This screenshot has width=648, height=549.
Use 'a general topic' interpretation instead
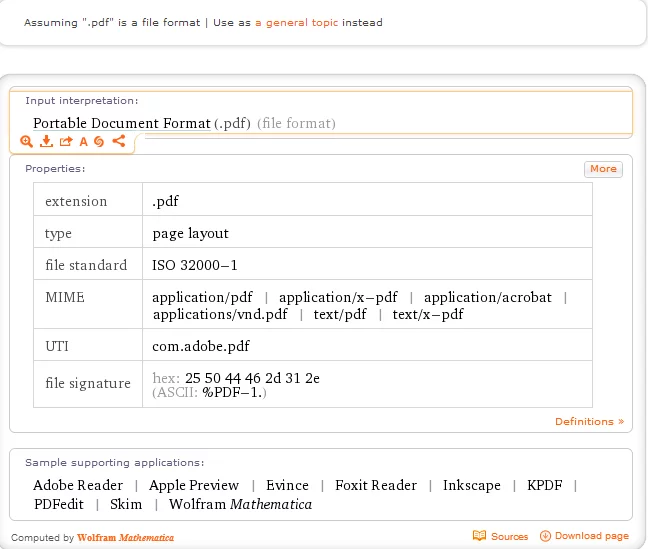click(x=296, y=22)
